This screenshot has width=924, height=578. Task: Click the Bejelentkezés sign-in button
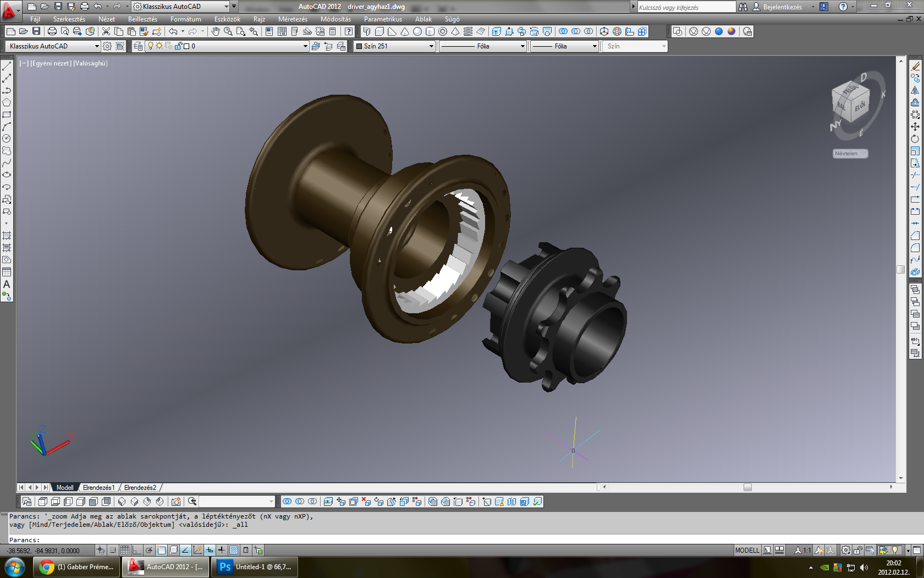pos(782,7)
